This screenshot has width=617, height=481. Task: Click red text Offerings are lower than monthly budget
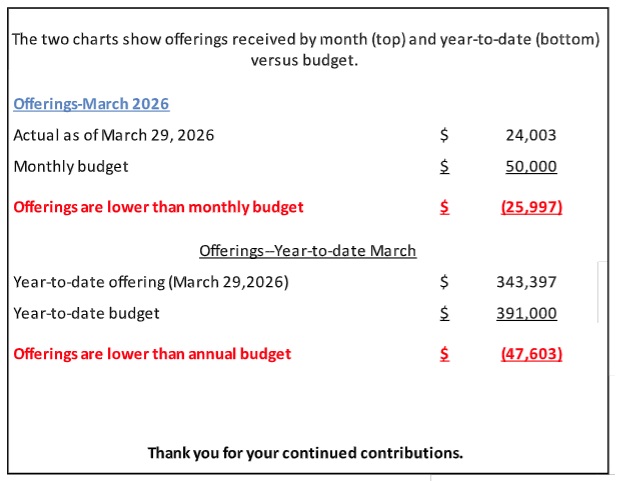(158, 208)
